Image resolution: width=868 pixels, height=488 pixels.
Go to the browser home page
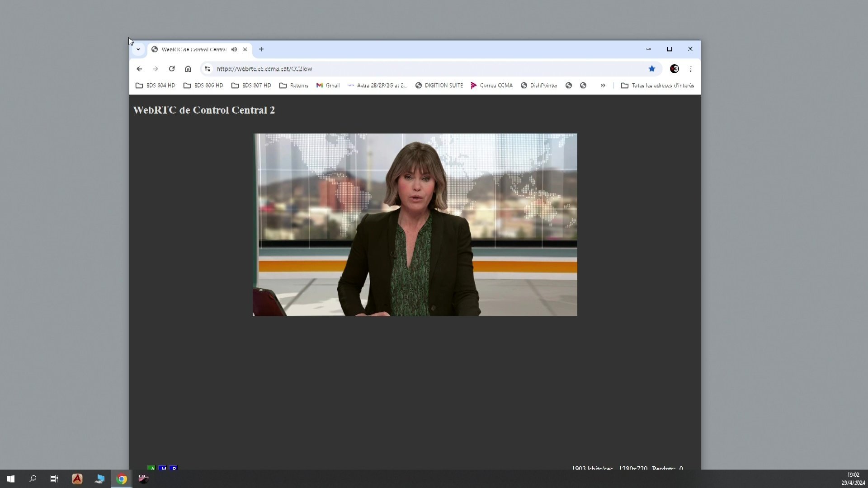pos(188,69)
